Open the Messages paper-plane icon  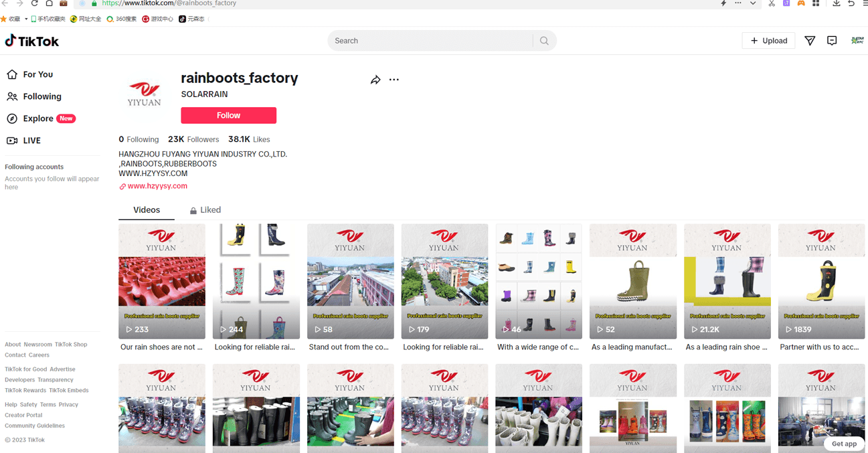(x=810, y=41)
